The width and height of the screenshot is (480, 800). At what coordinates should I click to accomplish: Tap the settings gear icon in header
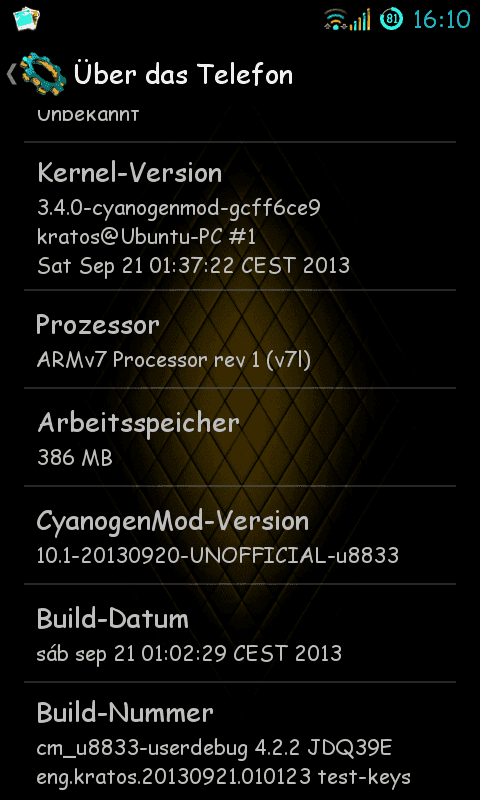tap(43, 74)
